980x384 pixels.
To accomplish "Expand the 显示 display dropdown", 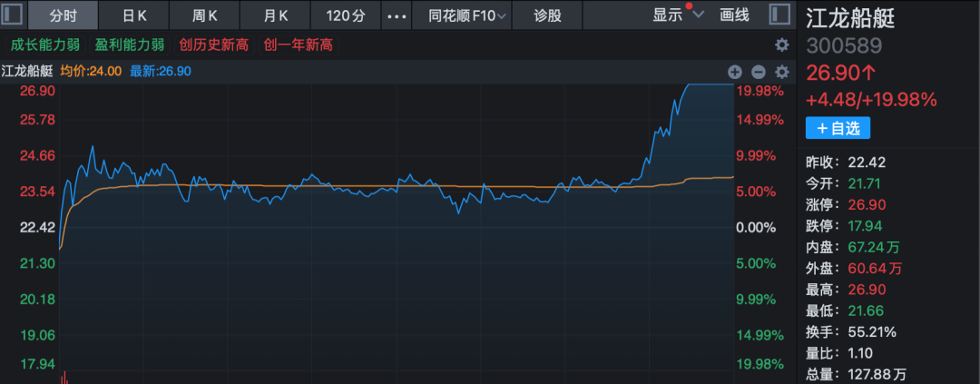I will pos(677,15).
